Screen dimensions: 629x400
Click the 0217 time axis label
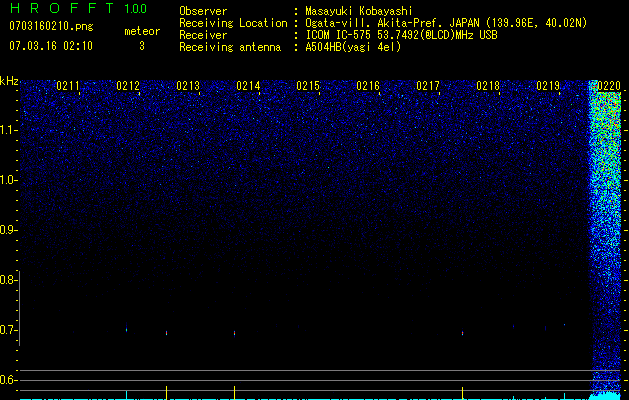pos(428,86)
